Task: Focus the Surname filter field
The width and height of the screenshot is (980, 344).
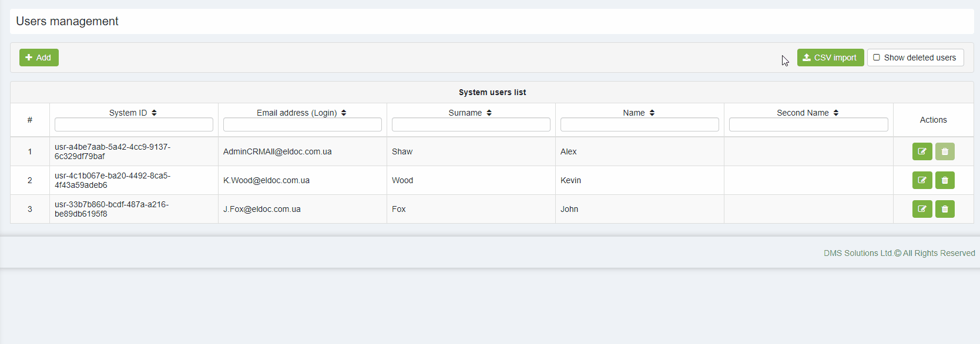Action: click(471, 124)
